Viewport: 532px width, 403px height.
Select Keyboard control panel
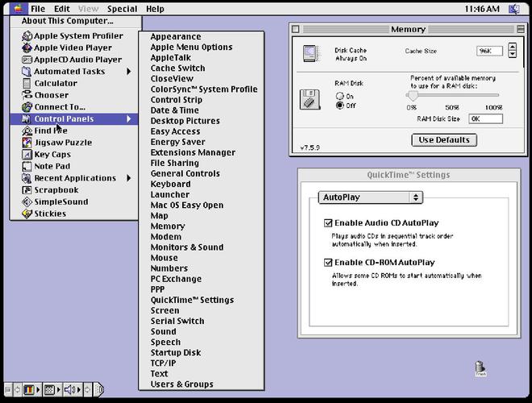[x=202, y=184]
